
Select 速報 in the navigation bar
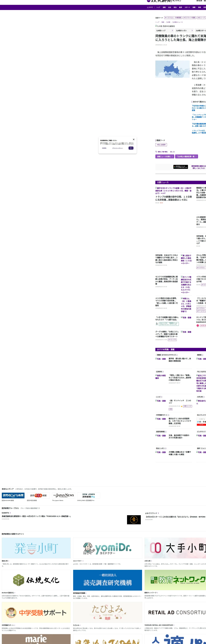tap(164, 8)
